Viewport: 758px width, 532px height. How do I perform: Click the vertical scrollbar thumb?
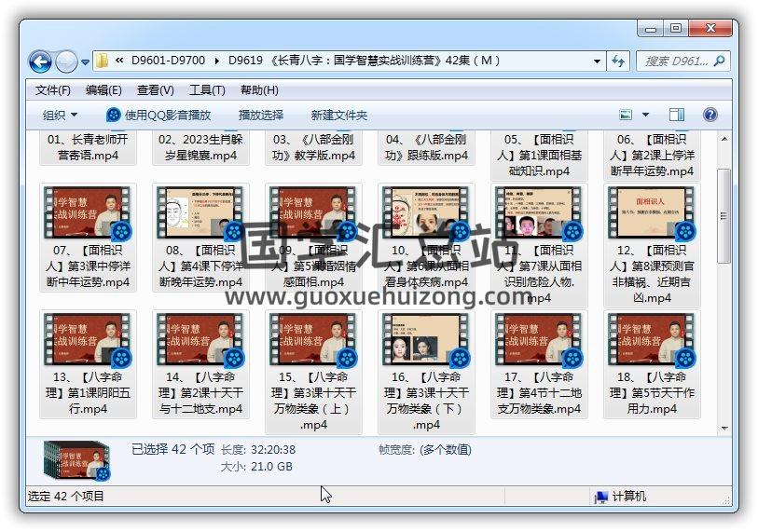click(x=724, y=216)
